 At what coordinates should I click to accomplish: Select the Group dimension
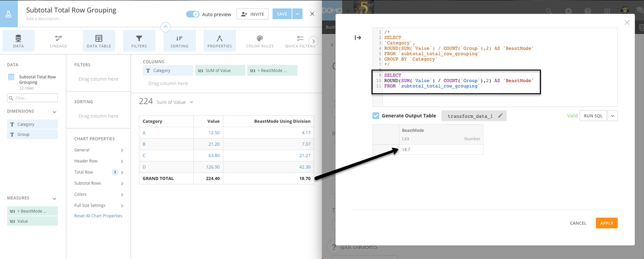(32, 134)
